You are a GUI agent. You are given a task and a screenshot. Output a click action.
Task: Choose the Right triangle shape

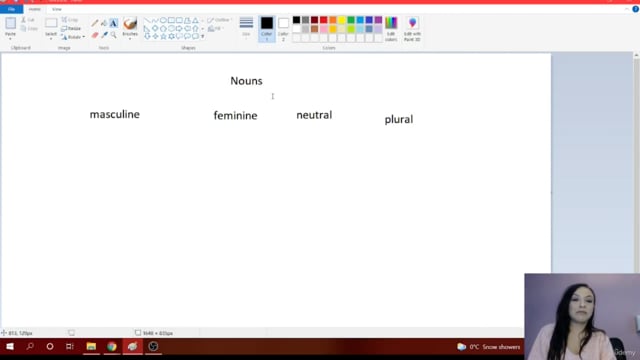[x=147, y=29]
